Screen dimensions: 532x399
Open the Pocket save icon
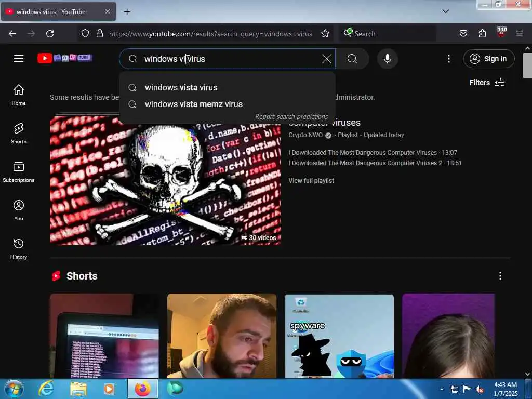463,34
